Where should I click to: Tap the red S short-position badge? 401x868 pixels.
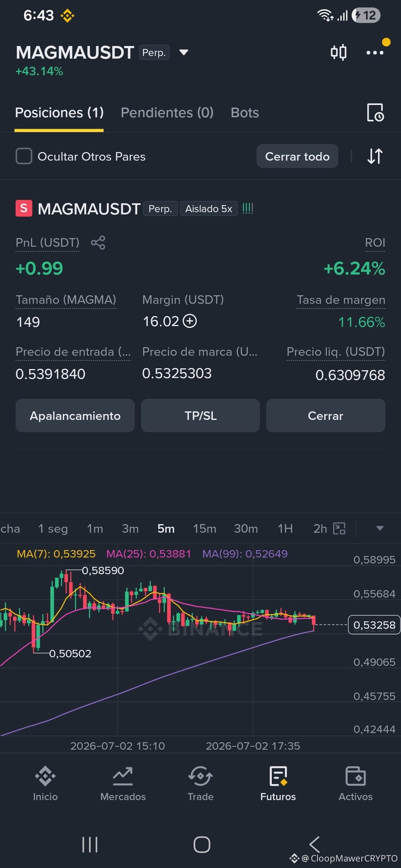coord(24,208)
